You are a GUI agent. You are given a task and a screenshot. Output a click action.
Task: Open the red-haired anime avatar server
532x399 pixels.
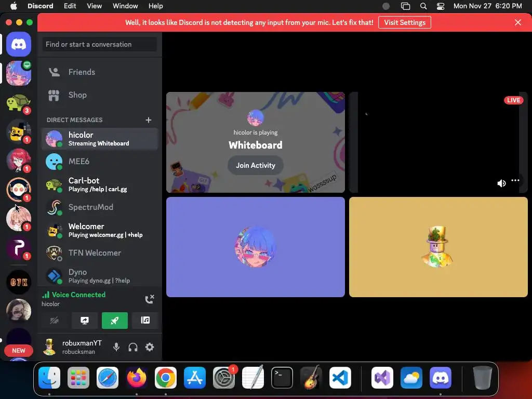19,161
